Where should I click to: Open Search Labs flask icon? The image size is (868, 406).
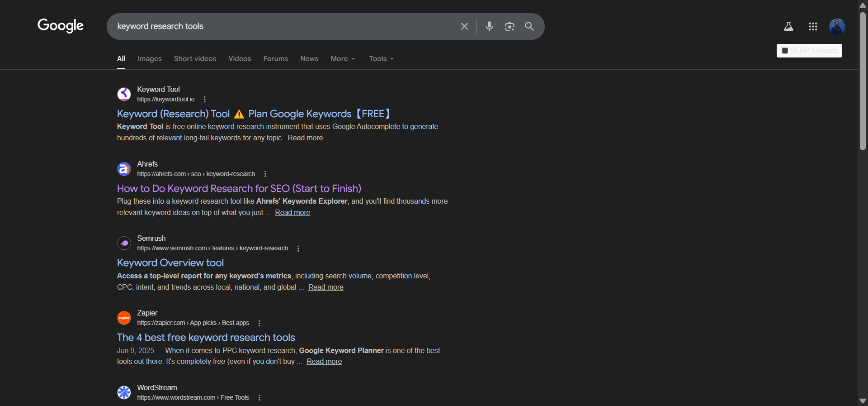tap(788, 27)
